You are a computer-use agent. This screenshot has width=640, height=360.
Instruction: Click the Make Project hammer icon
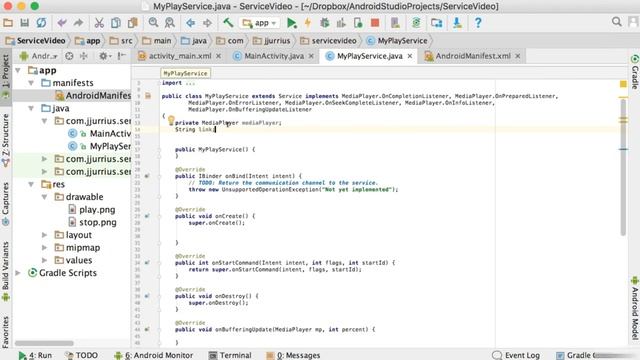click(228, 23)
